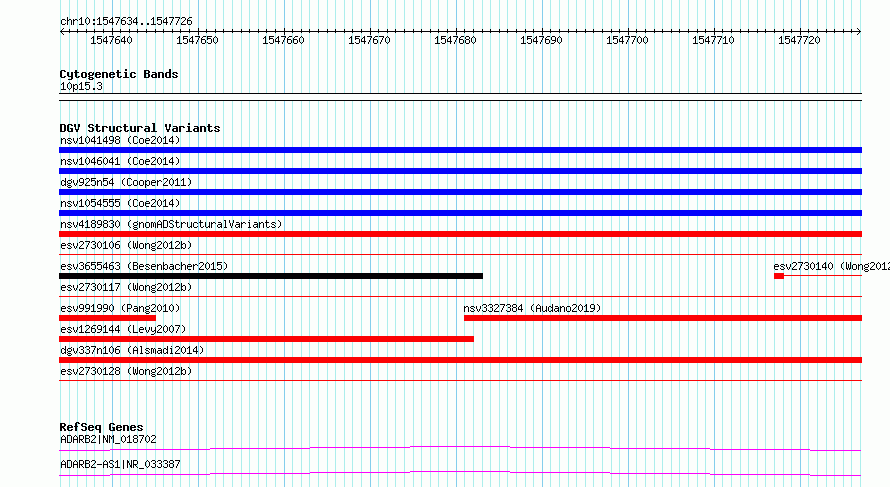This screenshot has height=487, width=890.
Task: Click the red nsv3327384 variant bar
Action: click(x=663, y=318)
